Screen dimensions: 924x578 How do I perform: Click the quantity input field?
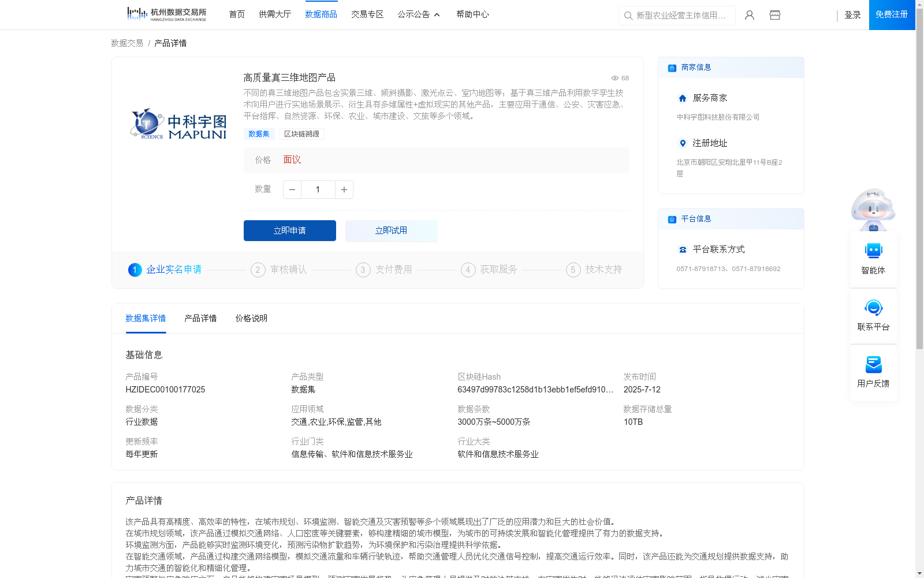318,190
